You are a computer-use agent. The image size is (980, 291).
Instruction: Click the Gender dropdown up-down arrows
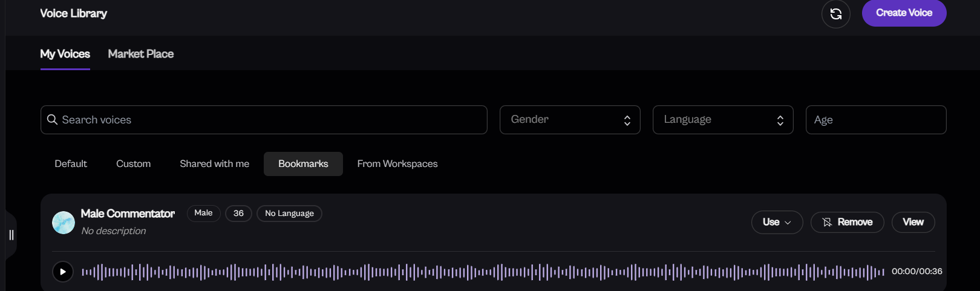pos(627,120)
